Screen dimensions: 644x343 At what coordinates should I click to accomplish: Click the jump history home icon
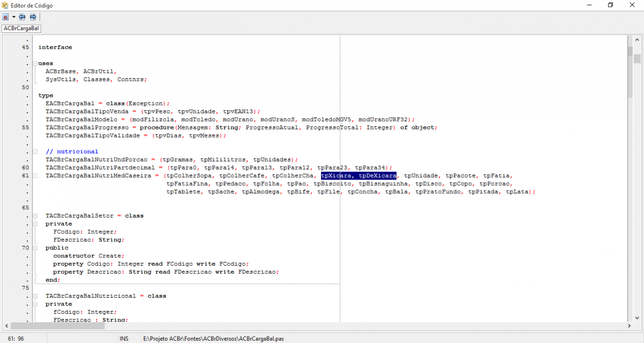[x=5, y=17]
